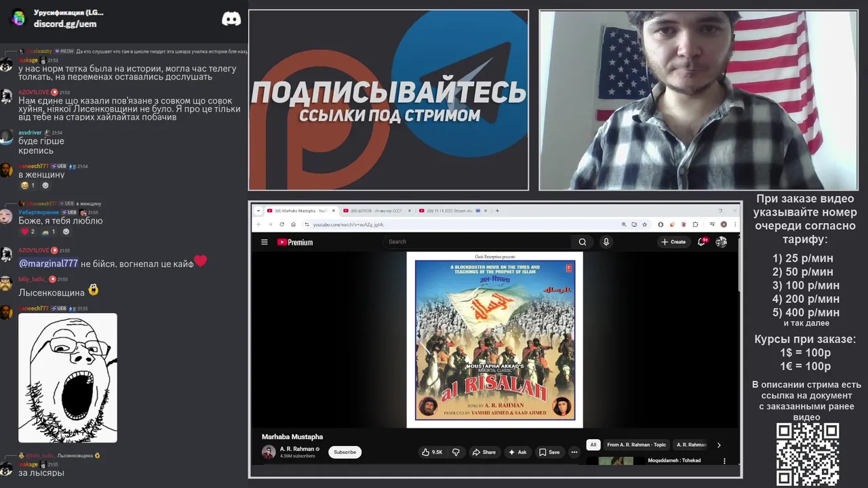Open more actions ellipsis under video
This screenshot has width=868, height=488.
coord(574,452)
